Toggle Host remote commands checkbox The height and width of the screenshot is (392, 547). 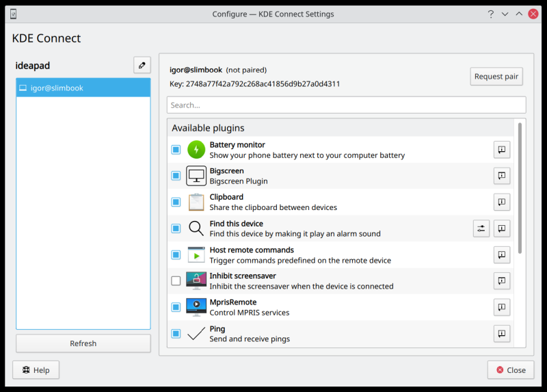176,254
